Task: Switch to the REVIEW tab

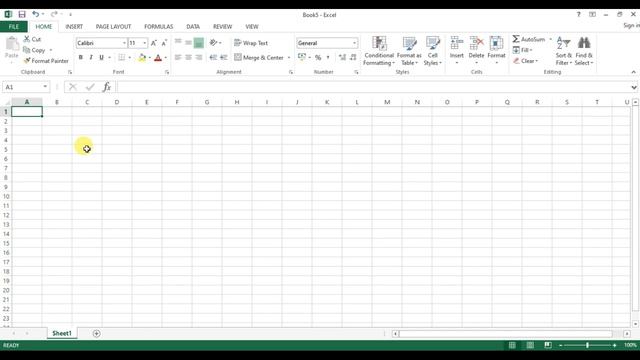Action: click(222, 27)
